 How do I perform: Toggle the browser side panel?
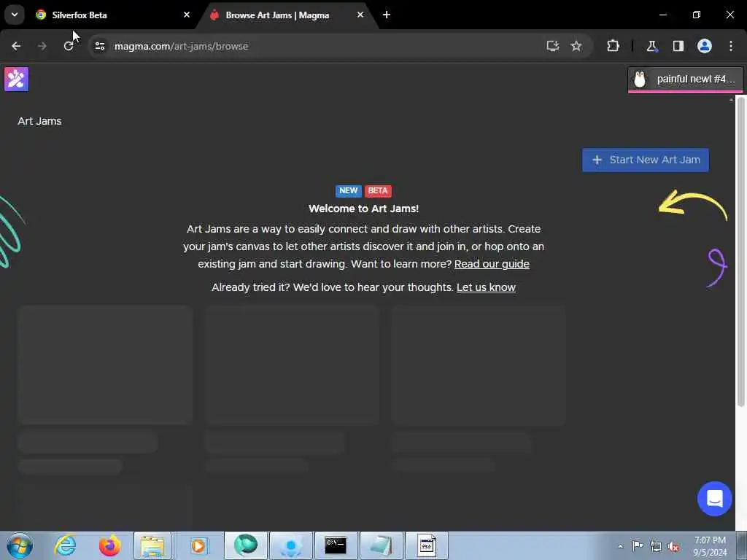point(678,46)
